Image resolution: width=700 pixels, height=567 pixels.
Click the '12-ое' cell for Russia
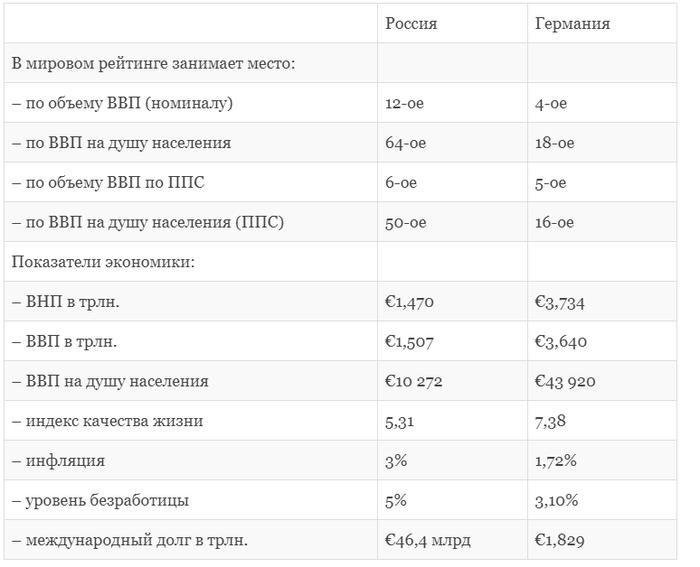point(405,103)
